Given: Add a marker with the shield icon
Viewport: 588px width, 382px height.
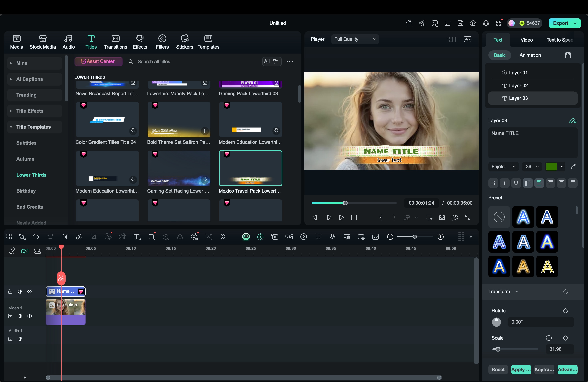Looking at the screenshot, I should [x=318, y=237].
